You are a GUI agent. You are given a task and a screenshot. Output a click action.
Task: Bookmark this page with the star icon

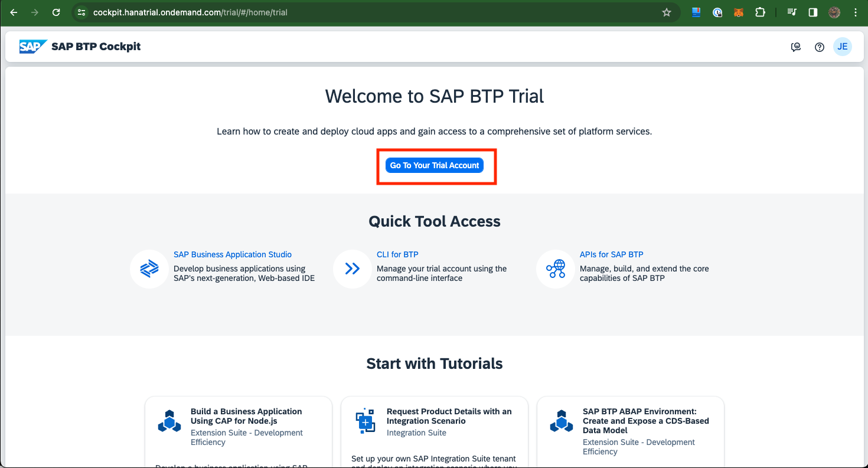(x=667, y=12)
